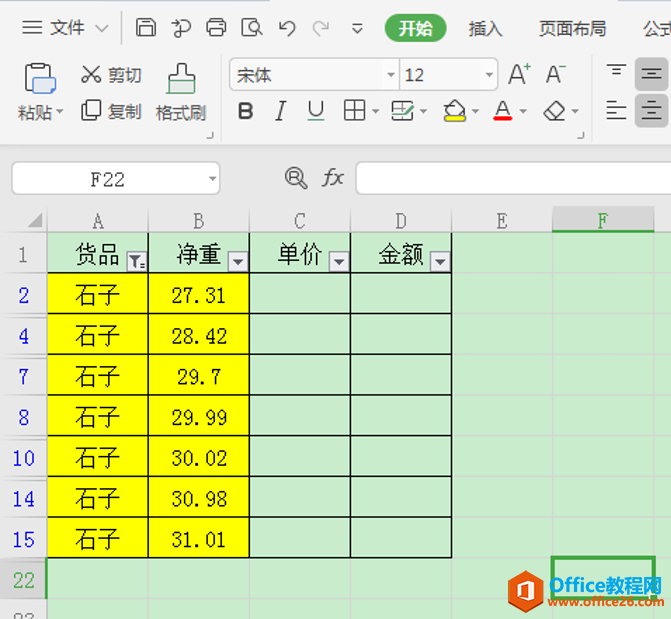Click the 复制 copy button
Screen dimensions: 671x619
(111, 111)
